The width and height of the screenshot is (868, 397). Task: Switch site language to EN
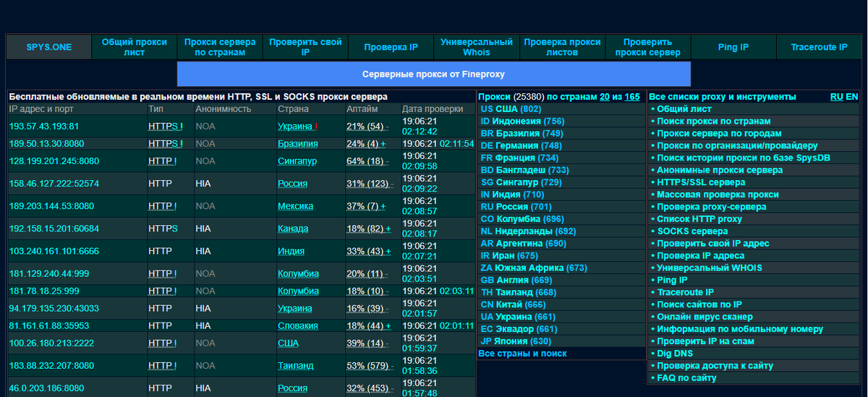pyautogui.click(x=852, y=96)
